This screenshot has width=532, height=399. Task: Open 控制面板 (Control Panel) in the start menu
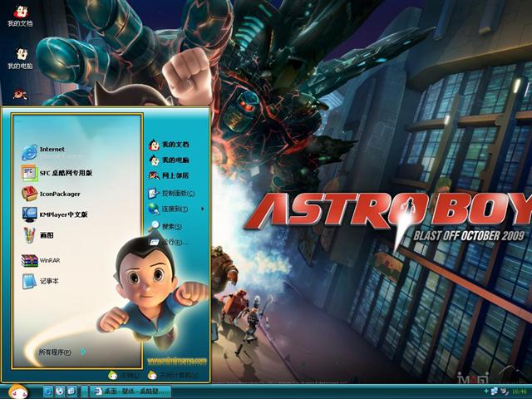(173, 193)
